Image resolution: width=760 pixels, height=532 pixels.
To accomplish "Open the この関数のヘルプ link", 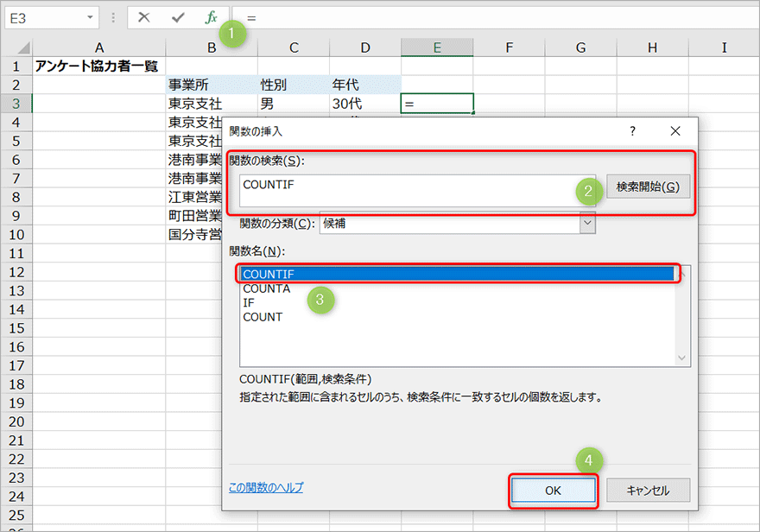I will click(266, 488).
